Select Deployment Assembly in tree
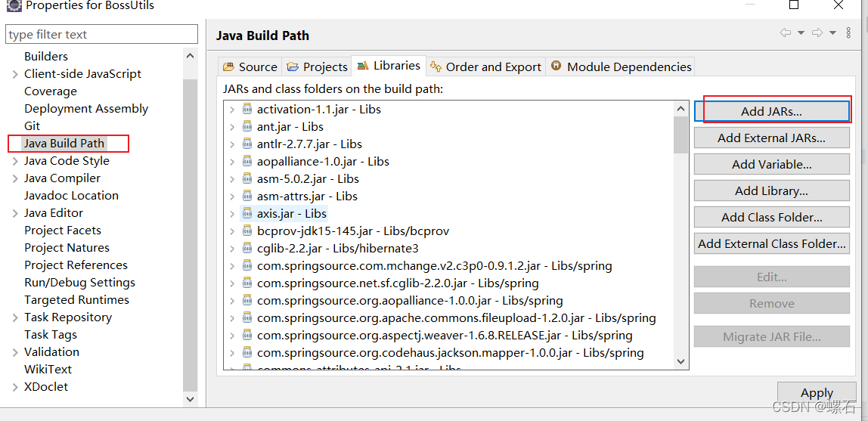 point(86,109)
